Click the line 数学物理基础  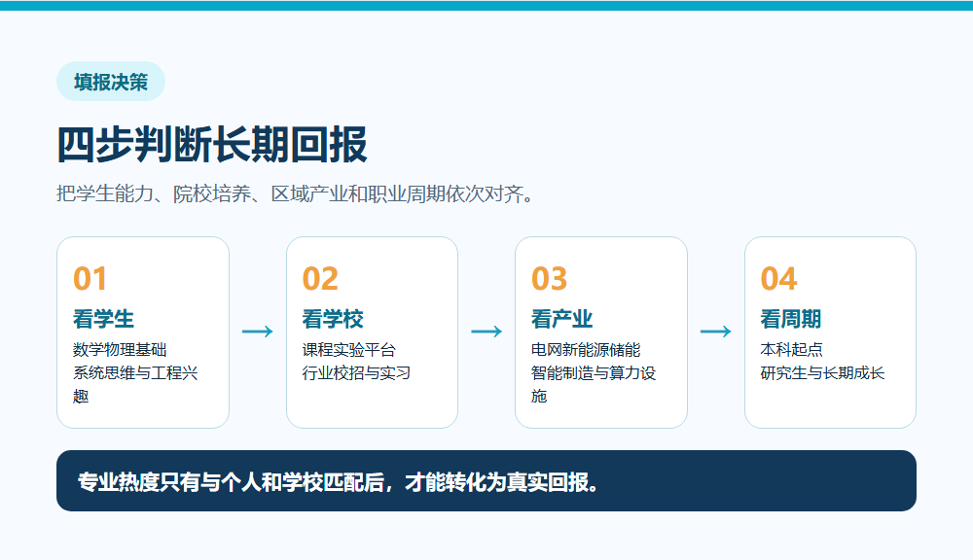(120, 350)
